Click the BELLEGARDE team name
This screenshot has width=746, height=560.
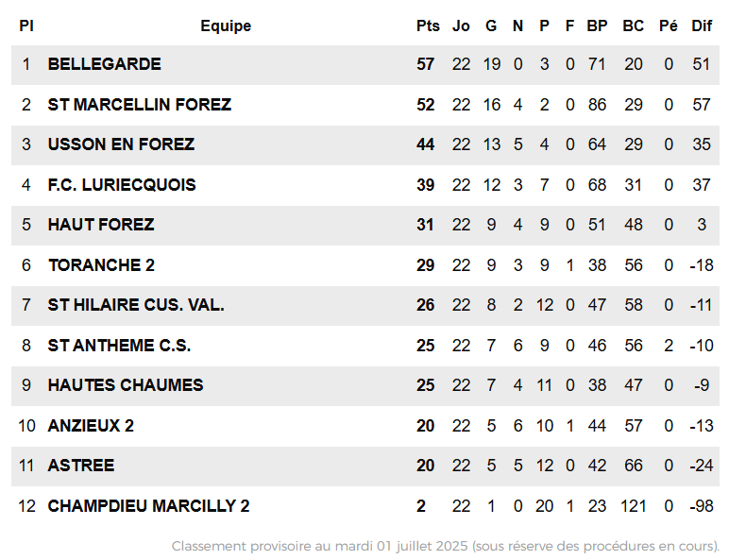(104, 64)
